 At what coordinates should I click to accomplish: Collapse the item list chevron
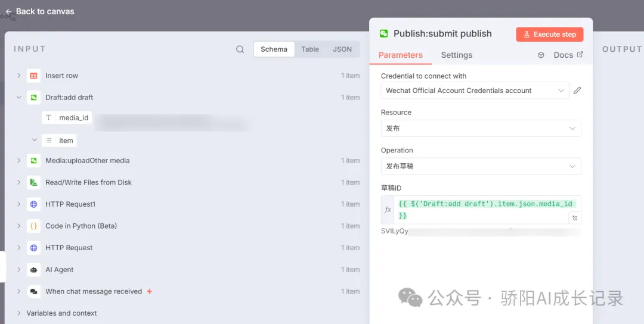pos(35,141)
